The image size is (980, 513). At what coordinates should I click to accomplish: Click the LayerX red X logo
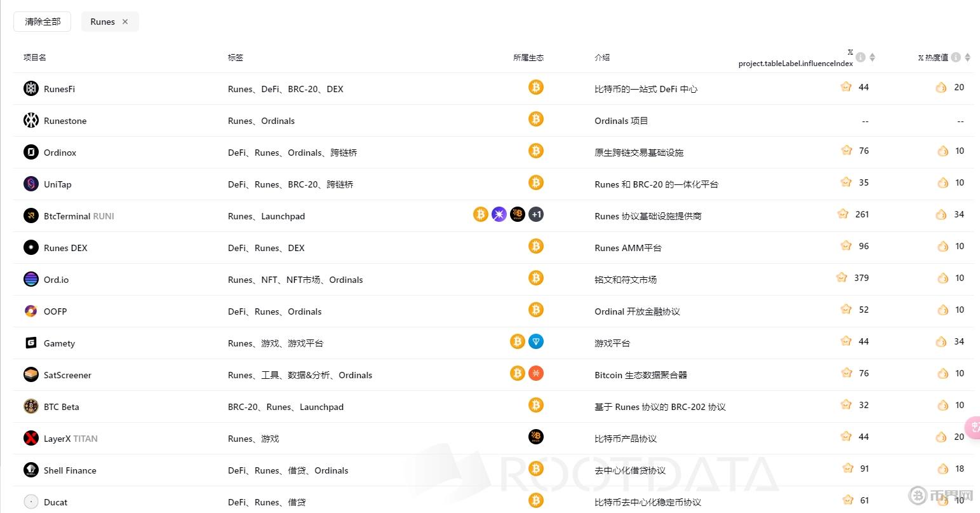tap(31, 438)
